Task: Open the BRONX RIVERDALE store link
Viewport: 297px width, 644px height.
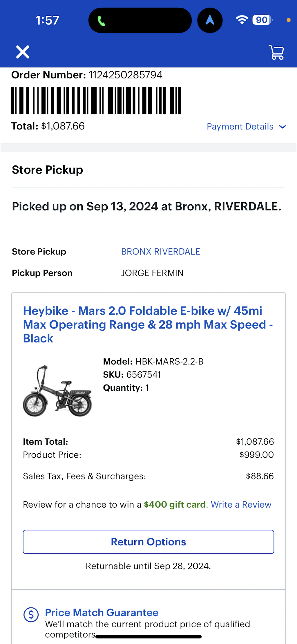Action: (x=160, y=252)
